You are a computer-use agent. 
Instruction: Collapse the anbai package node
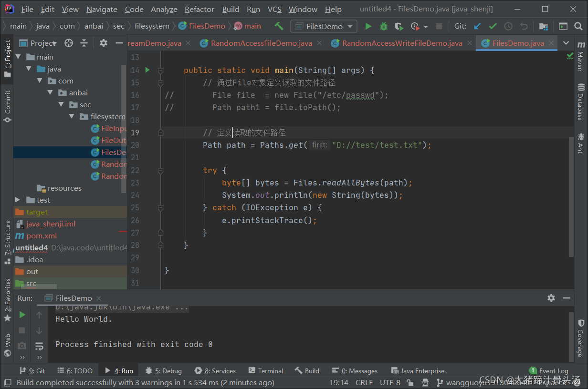click(51, 92)
